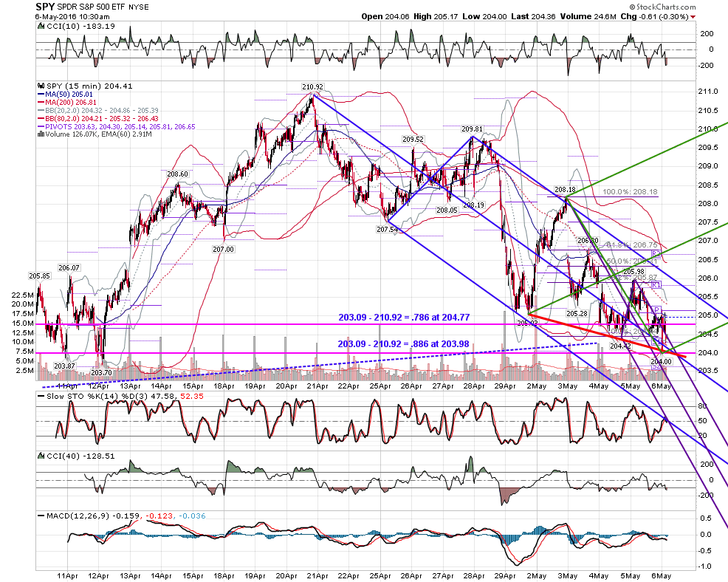This screenshot has height=582, width=728.
Task: Click the SPY (15 min) candlestick legend icon
Action: 41,86
